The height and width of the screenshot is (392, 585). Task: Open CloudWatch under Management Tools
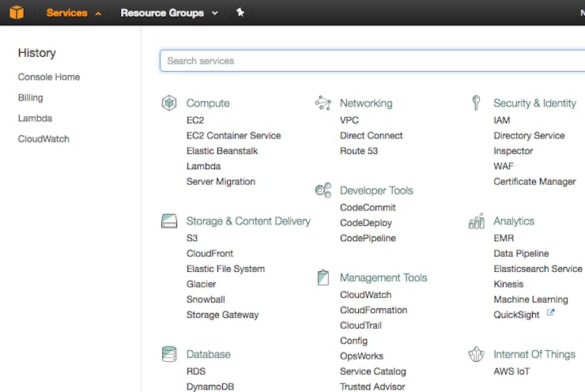point(365,295)
